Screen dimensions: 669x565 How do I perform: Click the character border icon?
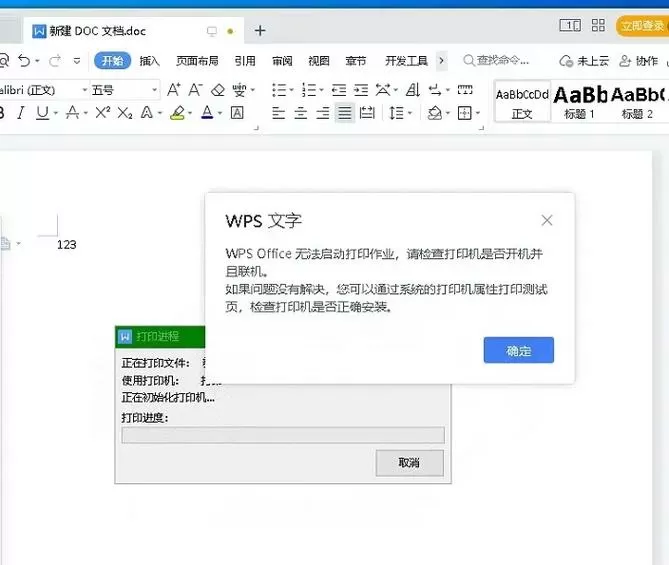tap(237, 113)
